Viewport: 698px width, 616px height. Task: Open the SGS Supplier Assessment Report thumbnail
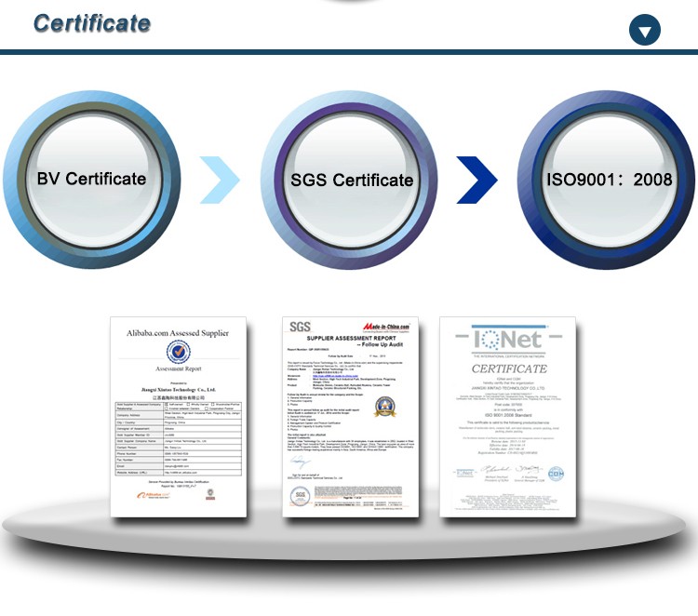(x=350, y=417)
